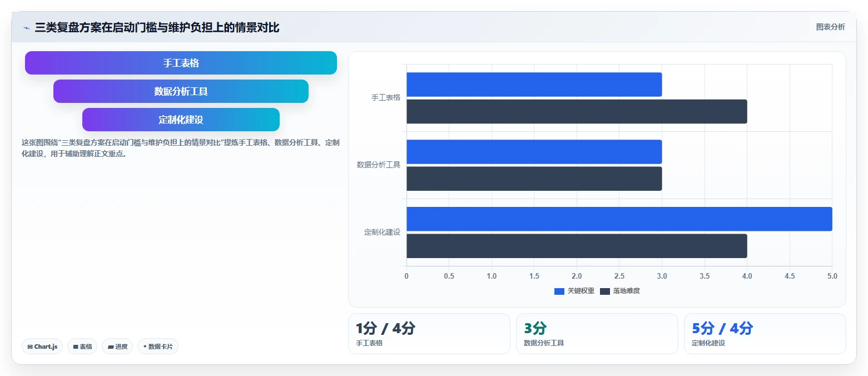Viewport: 868px width, 376px height.
Task: Click the 数据分析工具 y-axis label
Action: coord(379,165)
